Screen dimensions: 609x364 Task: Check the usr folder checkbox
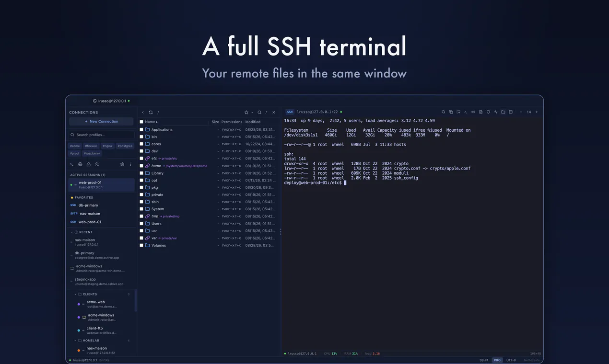[141, 231]
